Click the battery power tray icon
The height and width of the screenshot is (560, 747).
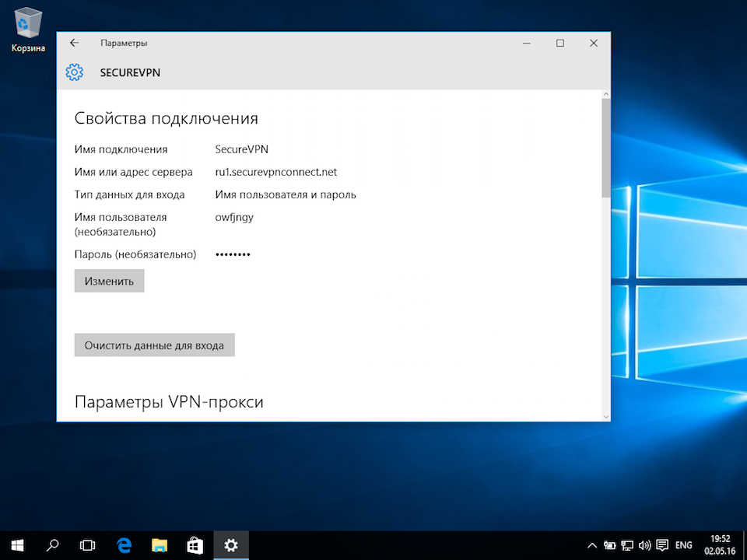pyautogui.click(x=610, y=545)
